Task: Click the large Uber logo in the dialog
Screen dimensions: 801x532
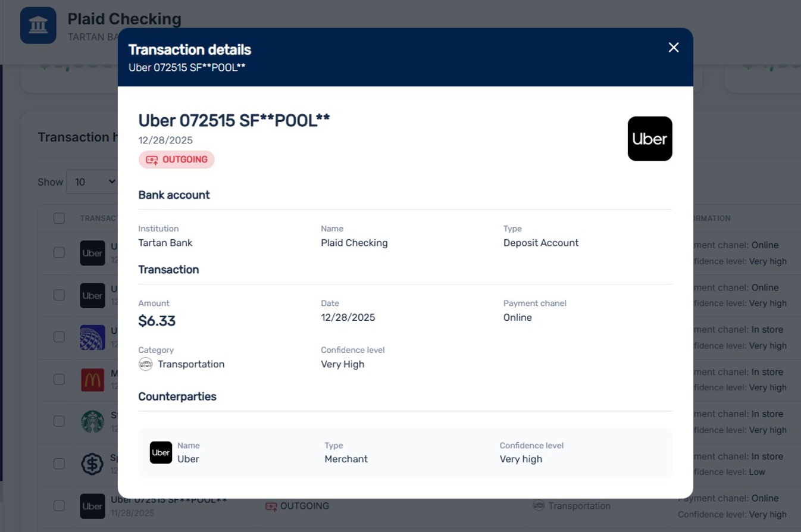Action: point(650,139)
